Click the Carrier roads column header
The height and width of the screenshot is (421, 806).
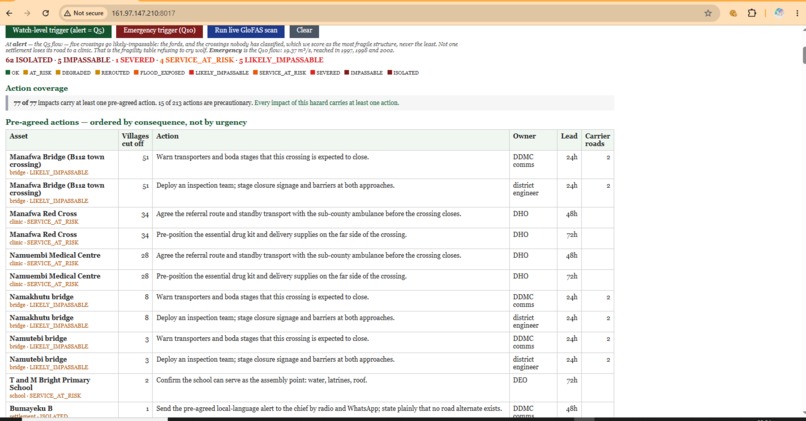(x=597, y=140)
